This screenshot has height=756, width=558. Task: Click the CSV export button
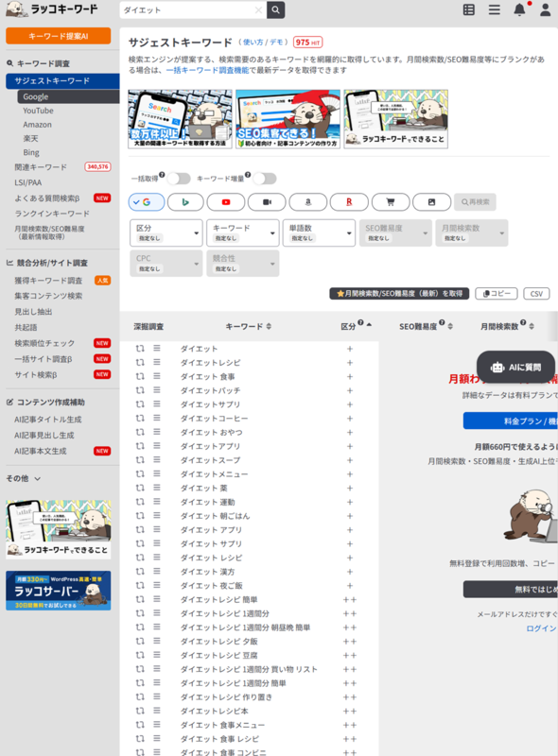pyautogui.click(x=536, y=294)
